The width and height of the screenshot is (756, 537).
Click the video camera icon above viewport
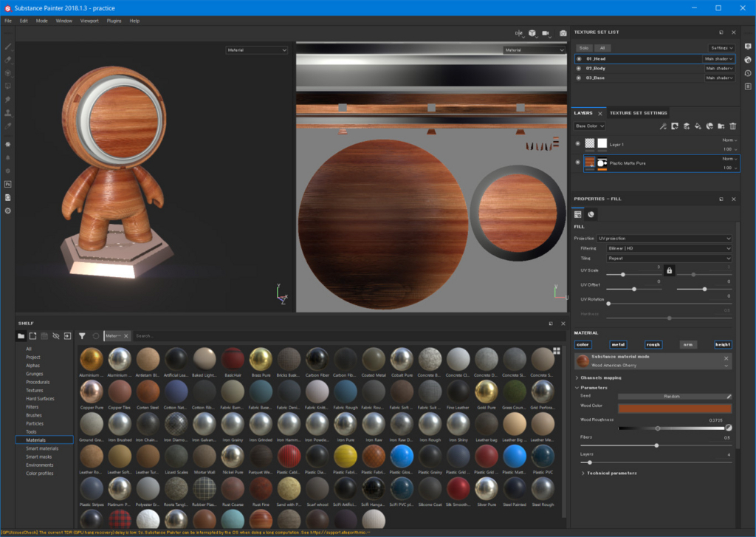click(x=546, y=33)
